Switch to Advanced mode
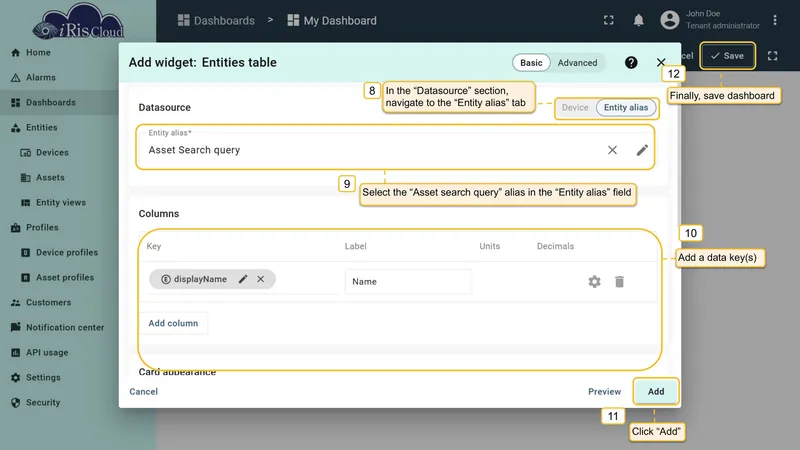This screenshot has height=450, width=800. click(x=577, y=63)
